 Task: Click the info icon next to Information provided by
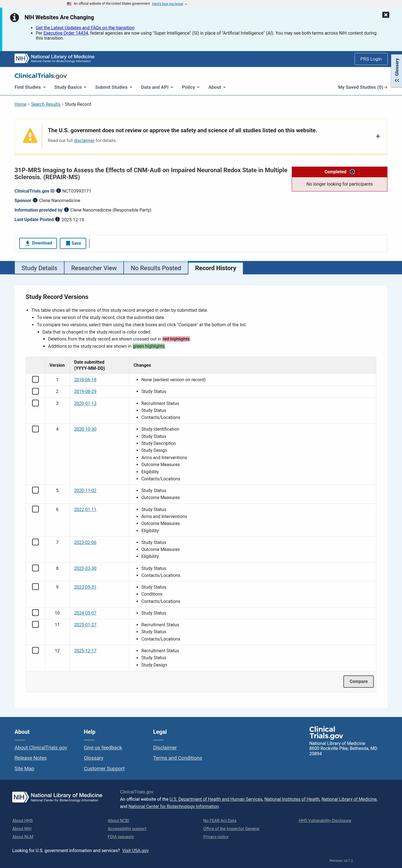point(66,210)
